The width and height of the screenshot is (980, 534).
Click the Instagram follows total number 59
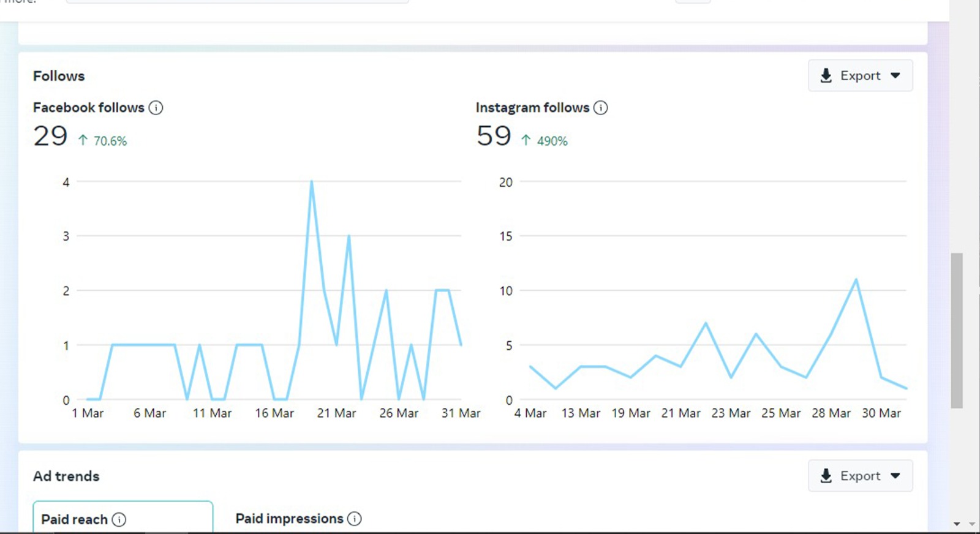[x=493, y=136]
